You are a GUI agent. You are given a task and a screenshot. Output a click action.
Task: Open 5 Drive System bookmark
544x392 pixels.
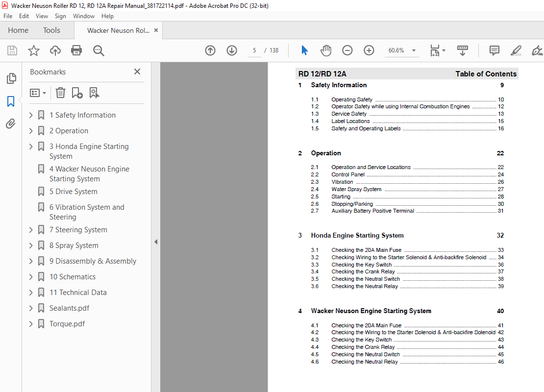pos(73,192)
